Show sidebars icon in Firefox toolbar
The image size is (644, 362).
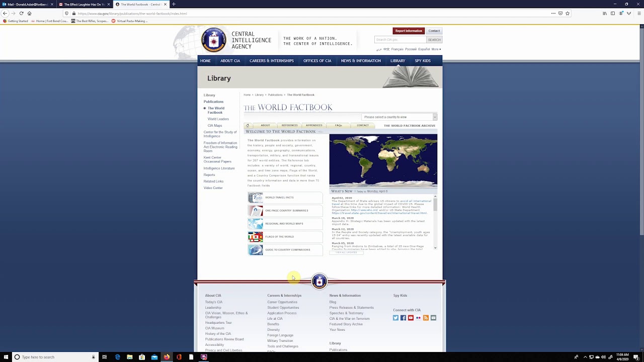tap(613, 14)
